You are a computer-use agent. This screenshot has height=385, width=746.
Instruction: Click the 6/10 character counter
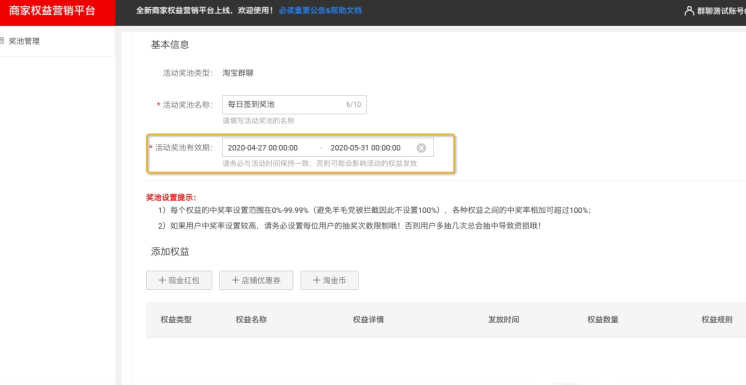tap(353, 105)
